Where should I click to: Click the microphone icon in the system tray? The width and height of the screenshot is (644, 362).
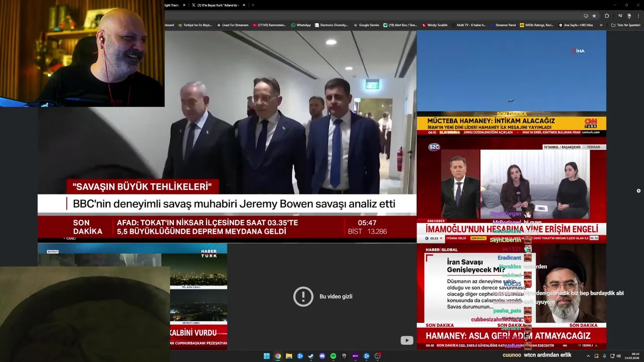pyautogui.click(x=604, y=356)
